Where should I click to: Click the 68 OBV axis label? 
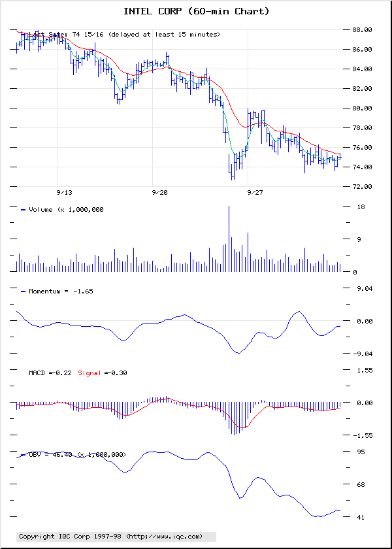coord(361,484)
